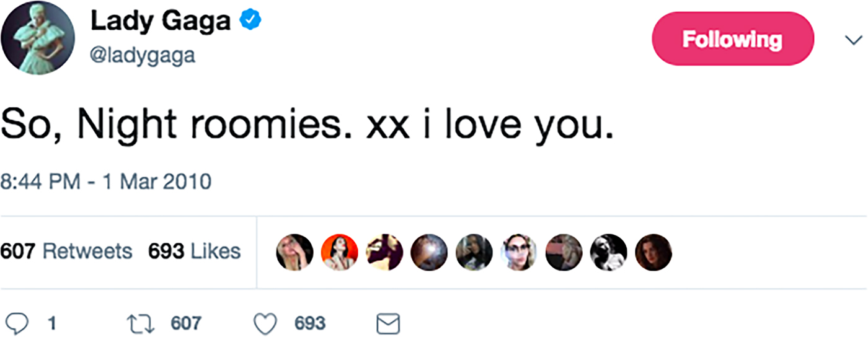
Task: Open the @ladygaga handle link
Action: click(x=143, y=56)
